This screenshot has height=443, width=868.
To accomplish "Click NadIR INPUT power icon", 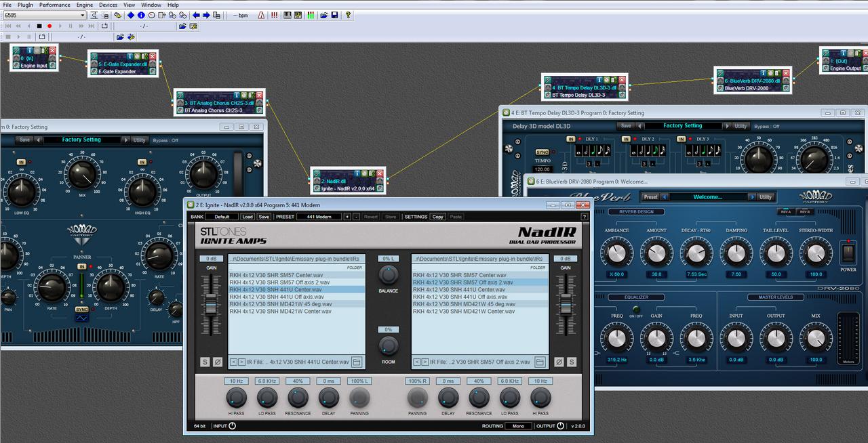I will (233, 426).
